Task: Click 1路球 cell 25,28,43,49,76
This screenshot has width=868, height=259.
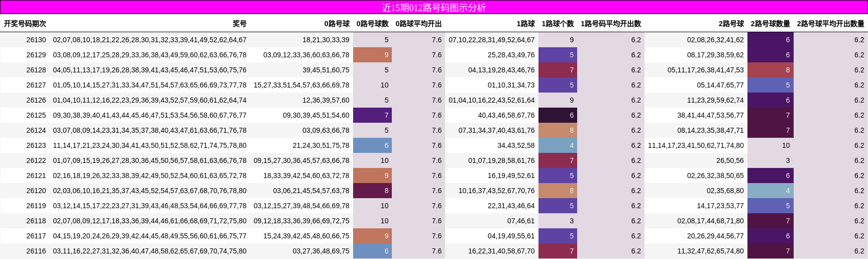Action: (511, 55)
